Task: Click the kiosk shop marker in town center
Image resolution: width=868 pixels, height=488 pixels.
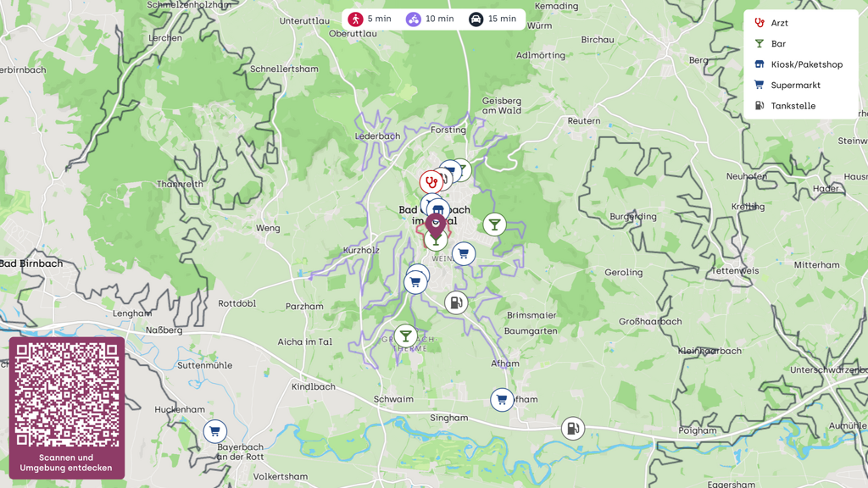Action: (438, 210)
